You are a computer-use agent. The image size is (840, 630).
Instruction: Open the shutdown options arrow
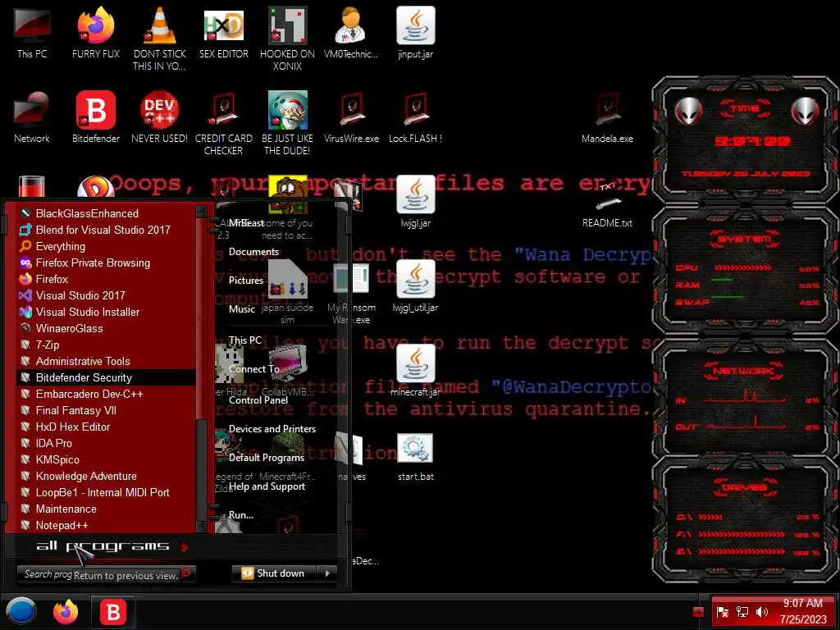coord(327,573)
